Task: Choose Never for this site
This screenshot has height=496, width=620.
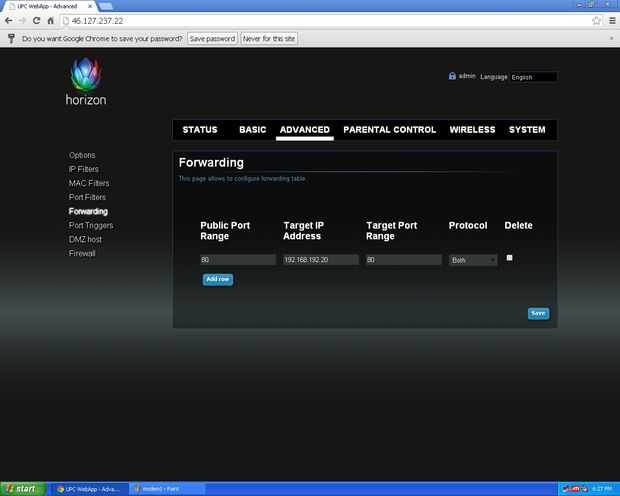Action: point(269,38)
